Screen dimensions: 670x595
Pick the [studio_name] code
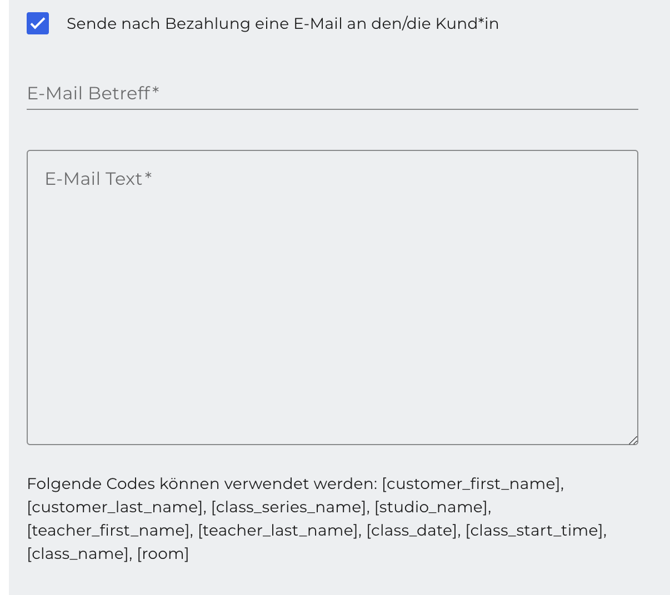(431, 507)
